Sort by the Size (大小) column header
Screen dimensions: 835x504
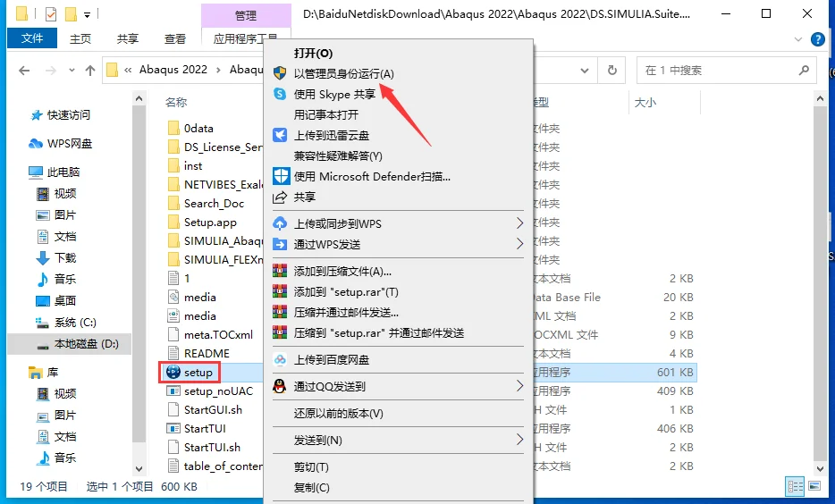point(645,102)
